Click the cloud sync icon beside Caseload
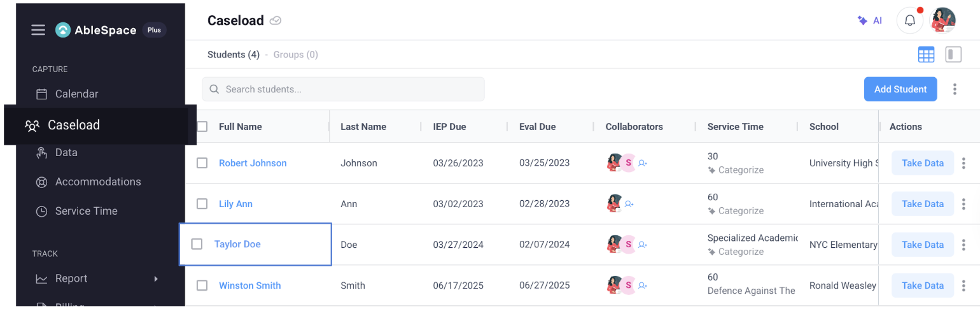 tap(276, 21)
